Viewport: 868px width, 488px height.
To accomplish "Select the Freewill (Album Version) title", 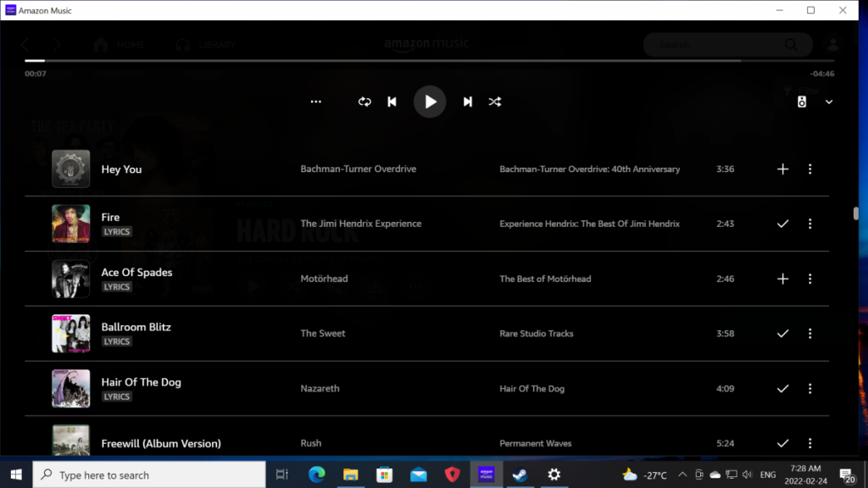I will tap(161, 443).
